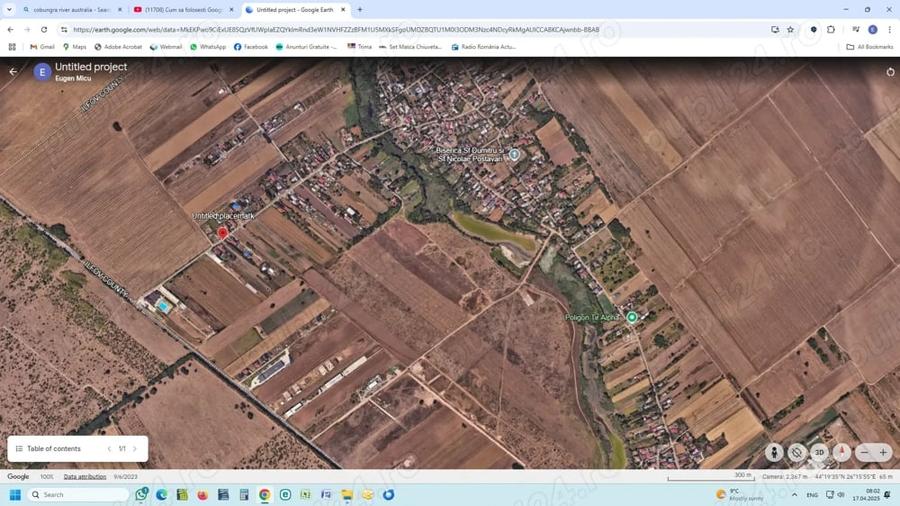
Task: Open the Facebook bookmark
Action: 251,46
